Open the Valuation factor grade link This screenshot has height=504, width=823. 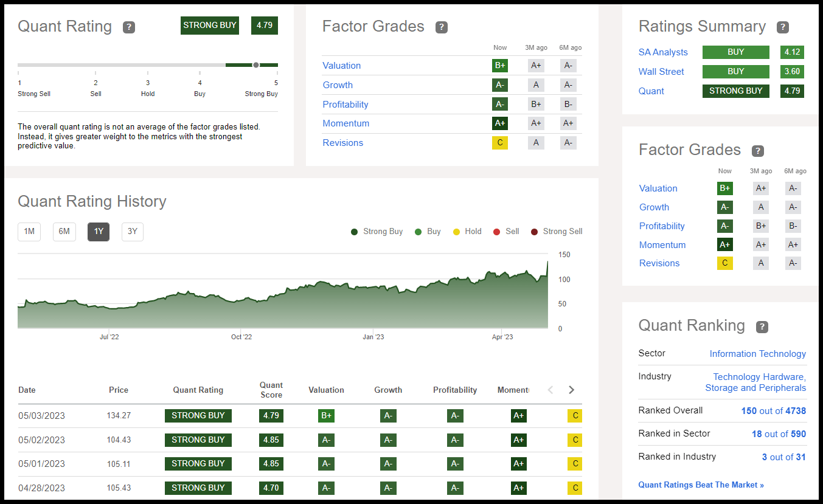341,66
